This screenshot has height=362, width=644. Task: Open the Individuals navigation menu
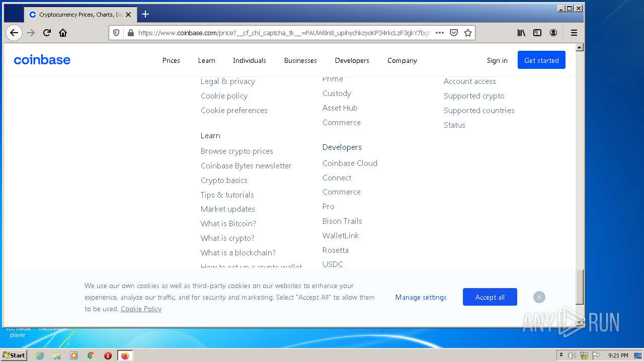coord(250,60)
